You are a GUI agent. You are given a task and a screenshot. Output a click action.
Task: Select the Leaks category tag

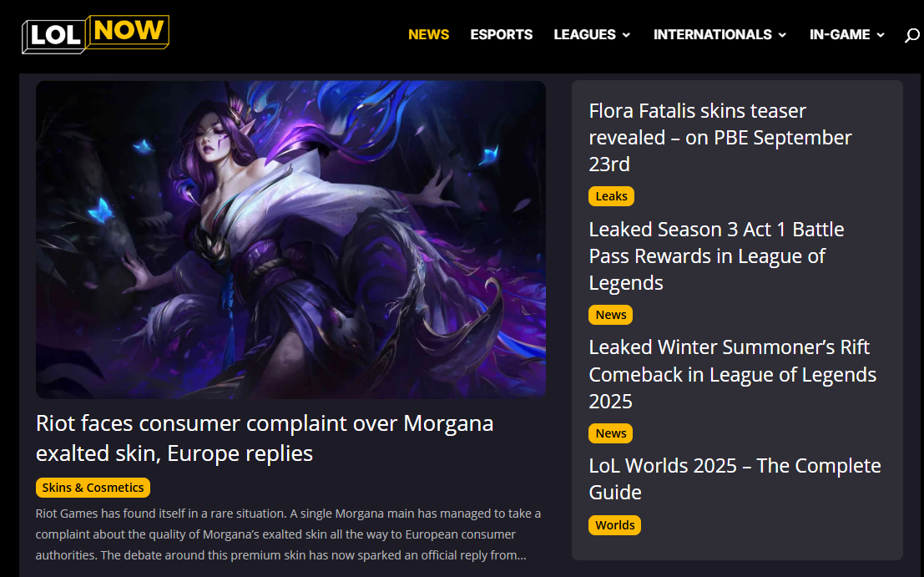pyautogui.click(x=611, y=196)
